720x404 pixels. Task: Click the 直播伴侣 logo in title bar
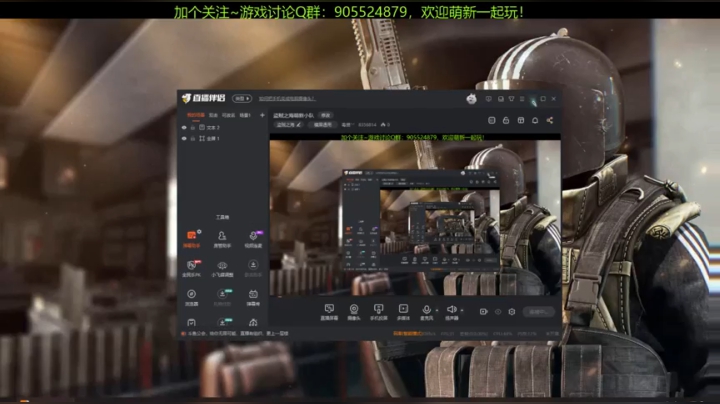pyautogui.click(x=203, y=98)
